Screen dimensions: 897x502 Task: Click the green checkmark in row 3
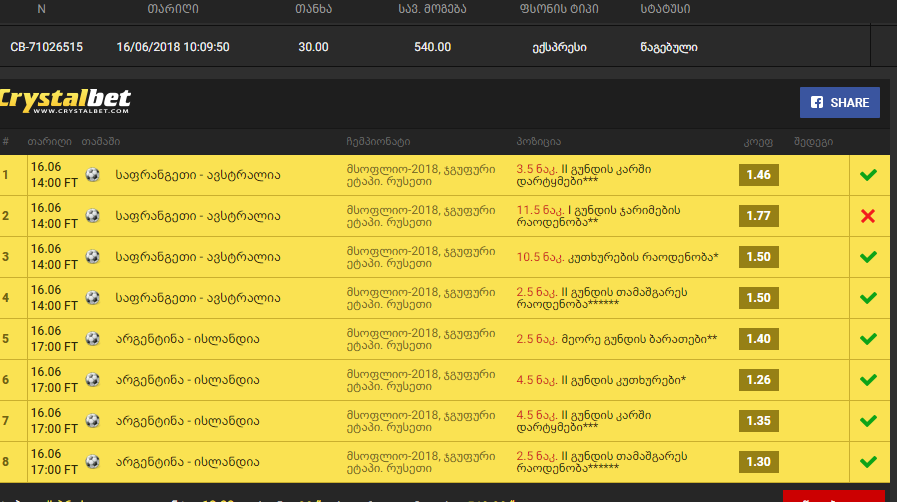(x=868, y=257)
